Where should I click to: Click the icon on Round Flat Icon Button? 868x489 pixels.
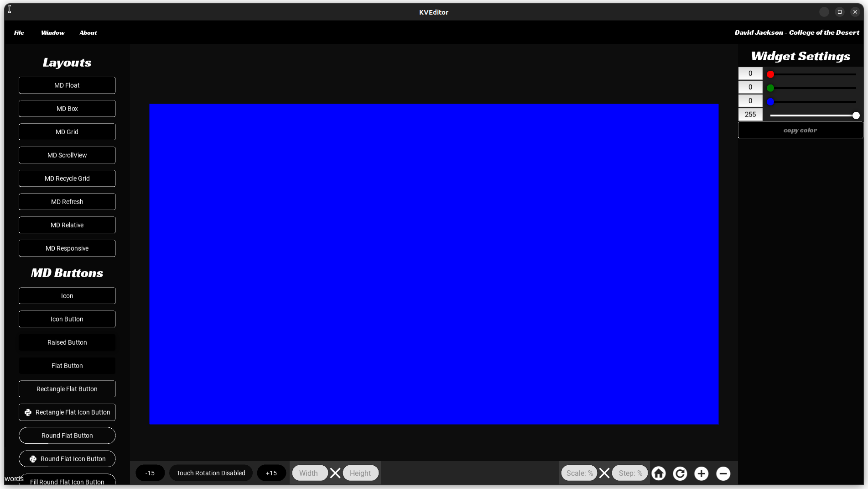click(x=32, y=458)
